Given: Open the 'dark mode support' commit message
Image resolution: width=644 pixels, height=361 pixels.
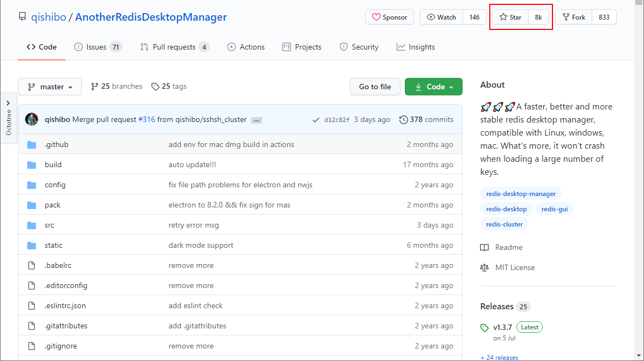Looking at the screenshot, I should (x=201, y=246).
